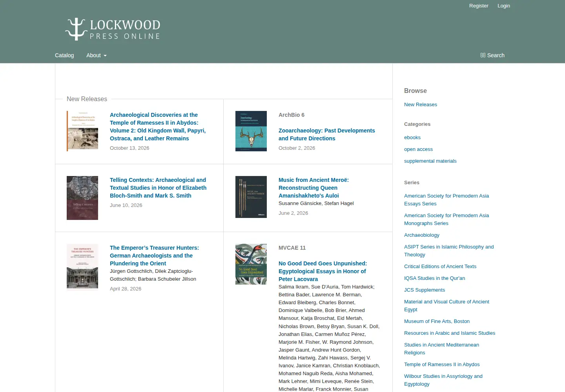Open American Society for Premodern Asia Essays Series
Image resolution: width=565 pixels, height=392 pixels.
click(447, 200)
